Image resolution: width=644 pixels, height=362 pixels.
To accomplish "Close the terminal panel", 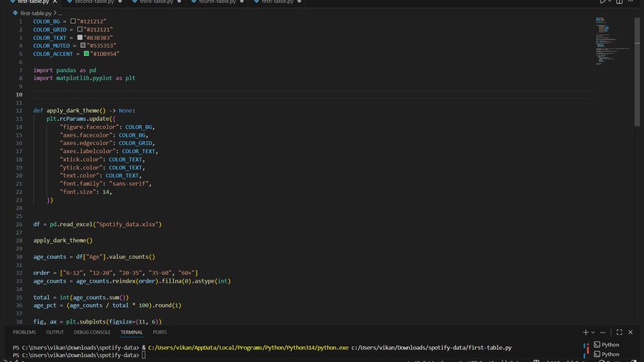I will click(632, 332).
